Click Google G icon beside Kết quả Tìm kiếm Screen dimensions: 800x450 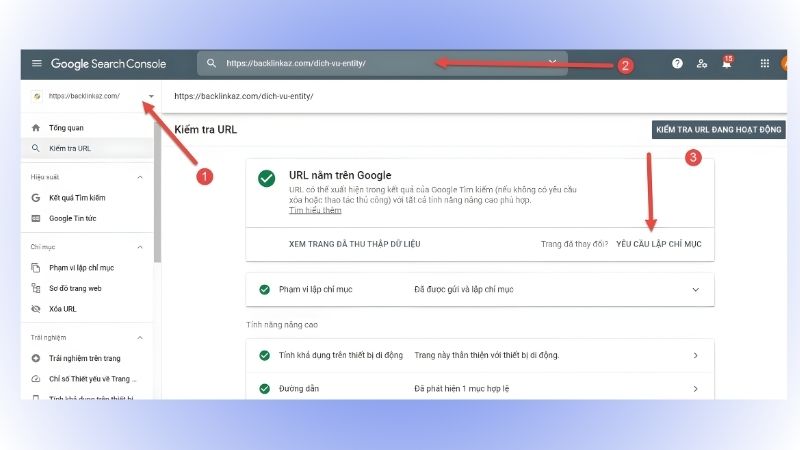coord(36,197)
